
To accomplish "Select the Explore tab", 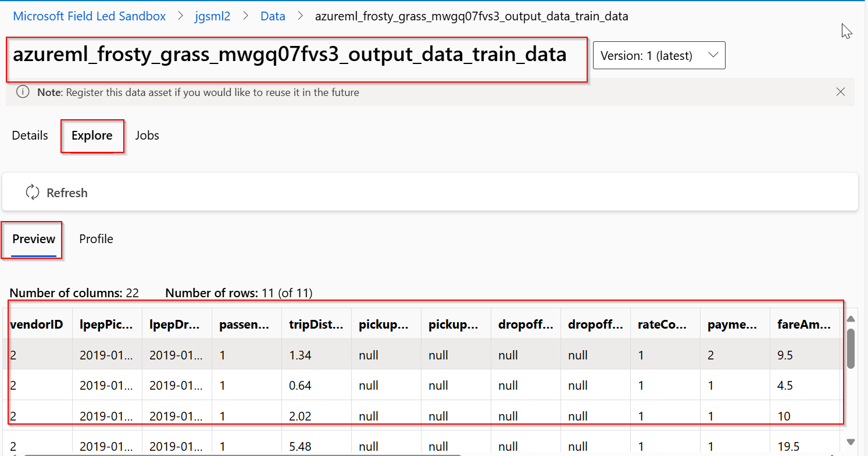I will tap(92, 136).
